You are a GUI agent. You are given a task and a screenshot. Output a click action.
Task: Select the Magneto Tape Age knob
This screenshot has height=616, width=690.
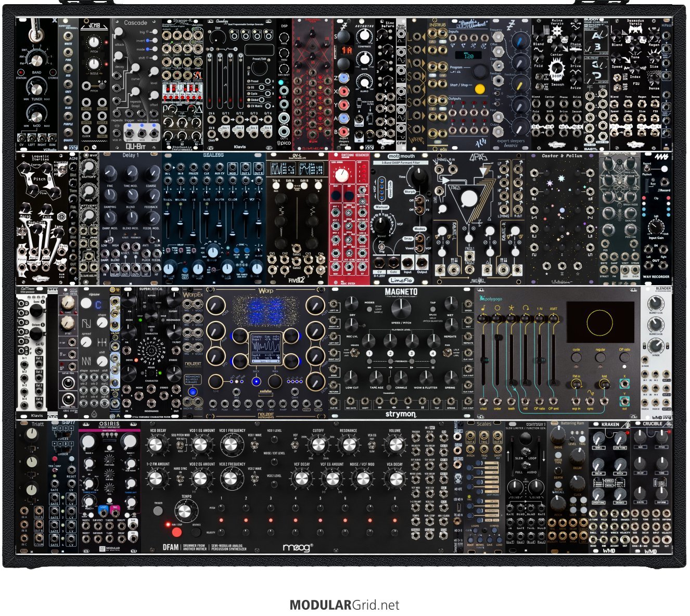tap(376, 377)
